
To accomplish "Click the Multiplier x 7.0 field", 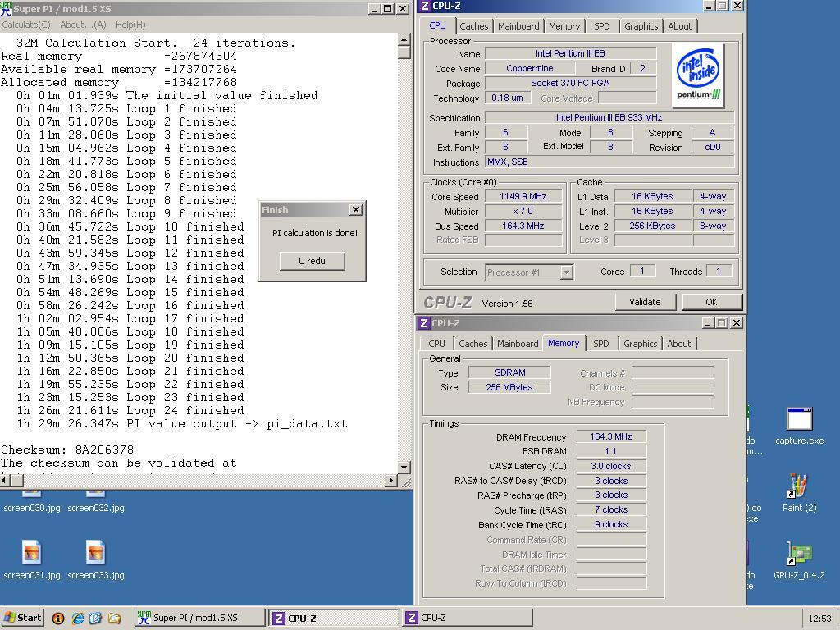I will [523, 211].
